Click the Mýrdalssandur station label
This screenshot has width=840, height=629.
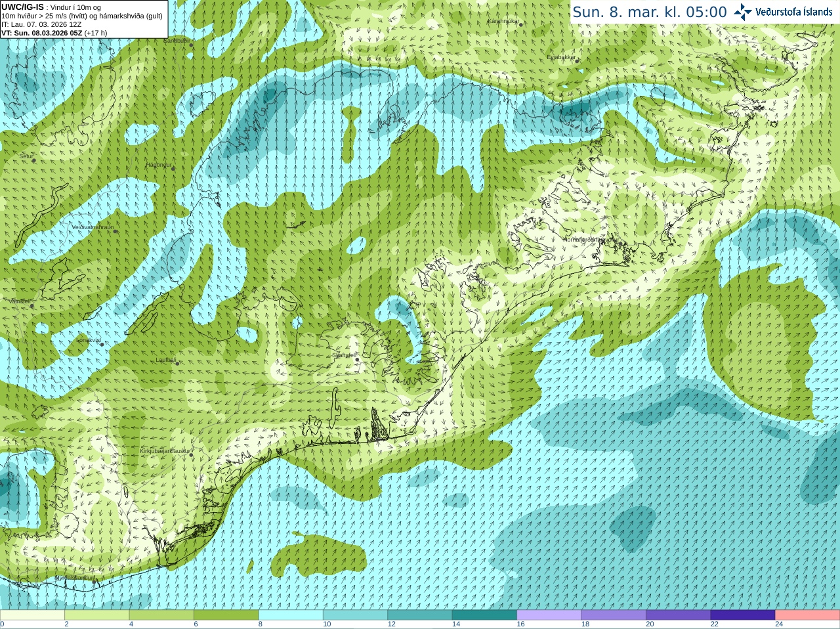tap(74, 578)
